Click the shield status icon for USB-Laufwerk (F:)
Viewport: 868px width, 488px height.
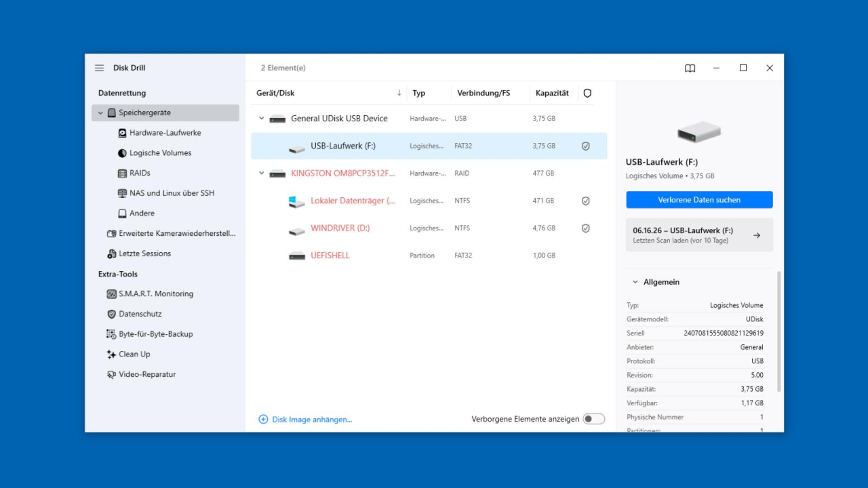click(x=586, y=146)
